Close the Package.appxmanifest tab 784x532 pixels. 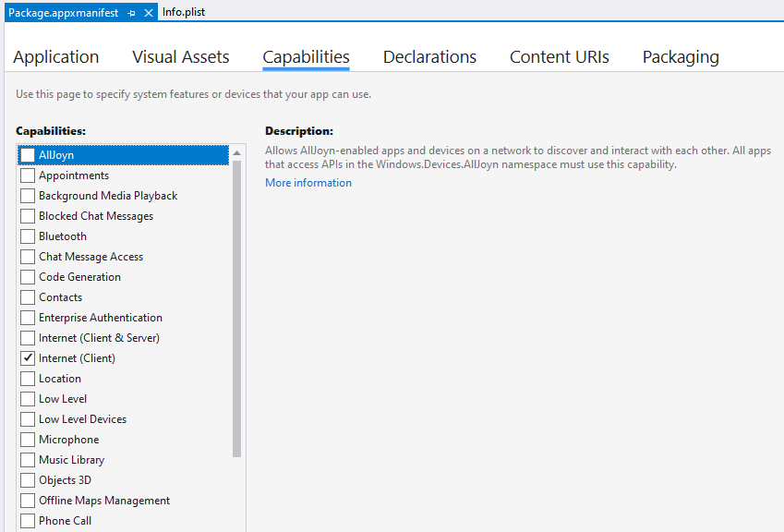click(x=149, y=13)
